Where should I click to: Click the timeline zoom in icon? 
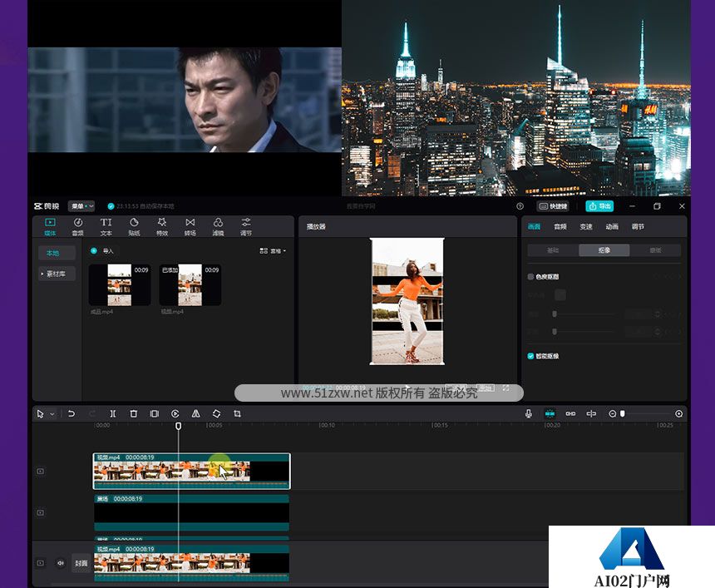[679, 413]
